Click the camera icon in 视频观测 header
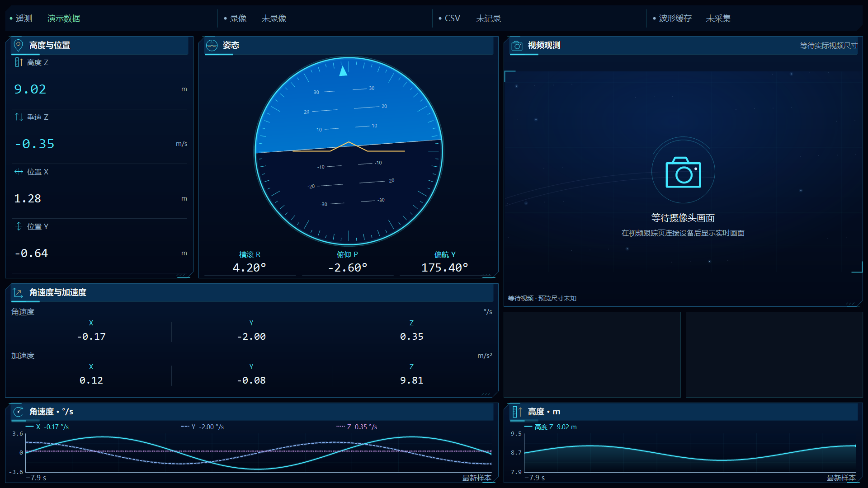868x488 pixels. coord(517,46)
